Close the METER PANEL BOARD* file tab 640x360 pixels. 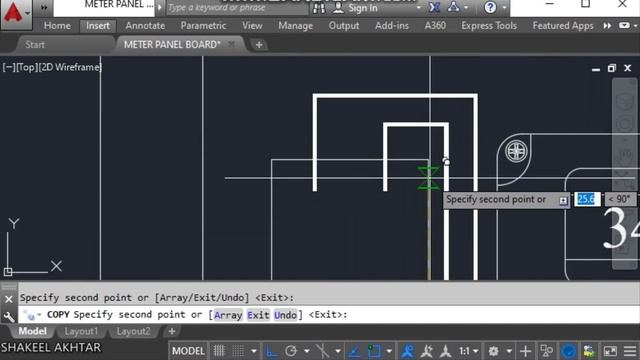click(x=231, y=44)
